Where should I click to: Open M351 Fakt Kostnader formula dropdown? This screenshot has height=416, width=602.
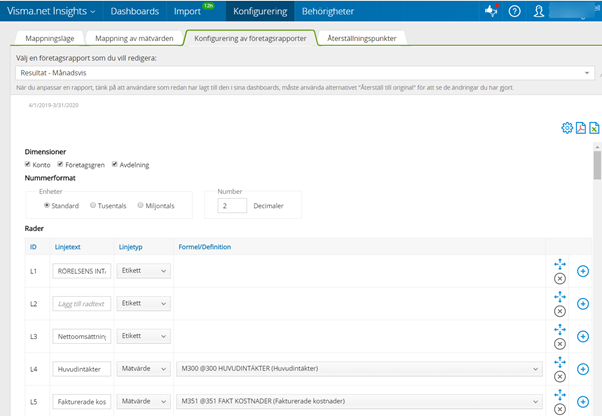point(359,401)
